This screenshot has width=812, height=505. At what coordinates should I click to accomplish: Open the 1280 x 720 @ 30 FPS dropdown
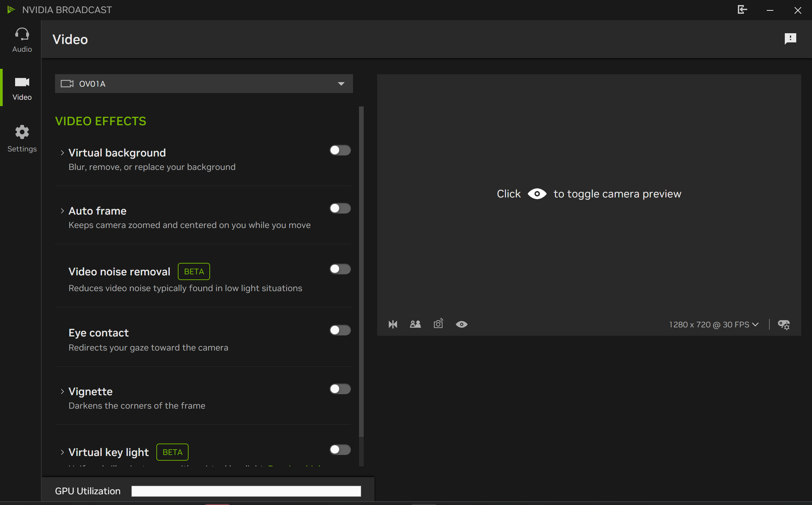(x=713, y=325)
